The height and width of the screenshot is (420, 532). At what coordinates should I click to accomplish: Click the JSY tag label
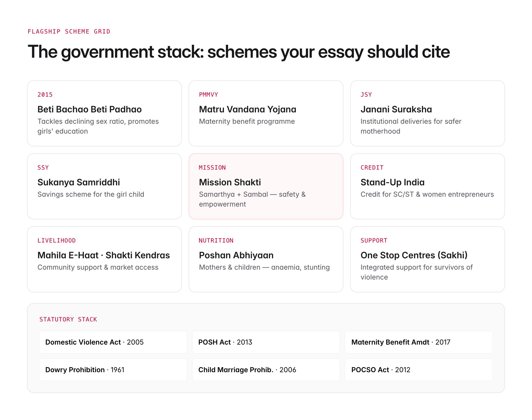point(366,95)
